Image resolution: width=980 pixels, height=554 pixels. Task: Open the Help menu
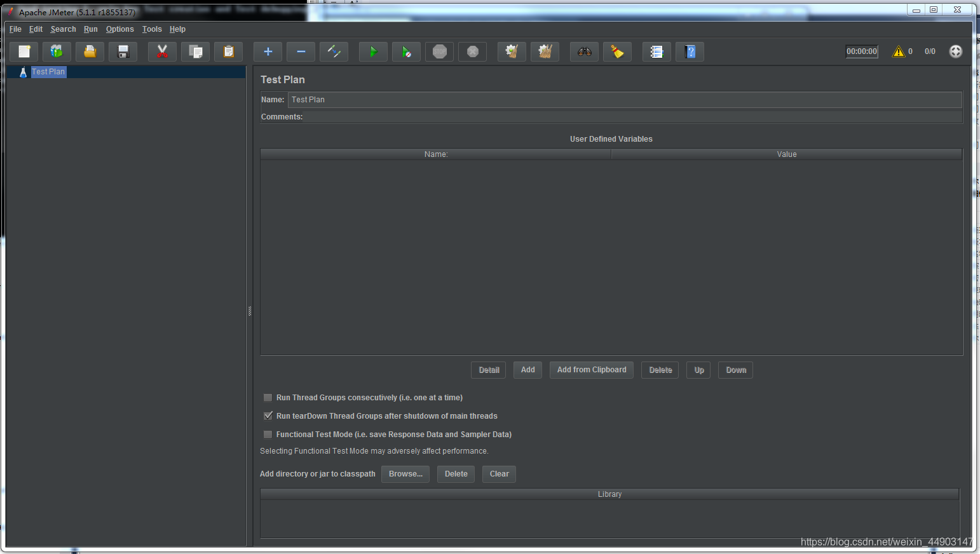pos(177,29)
